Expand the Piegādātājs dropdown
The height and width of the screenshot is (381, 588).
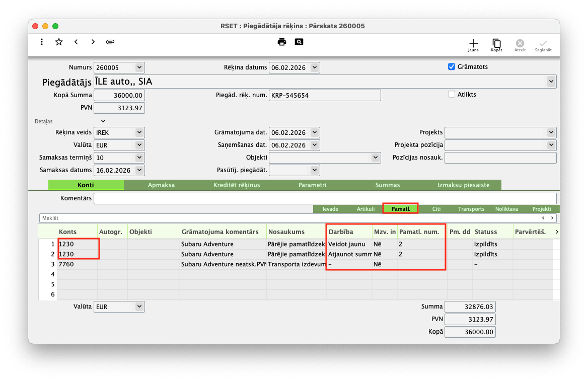(551, 81)
